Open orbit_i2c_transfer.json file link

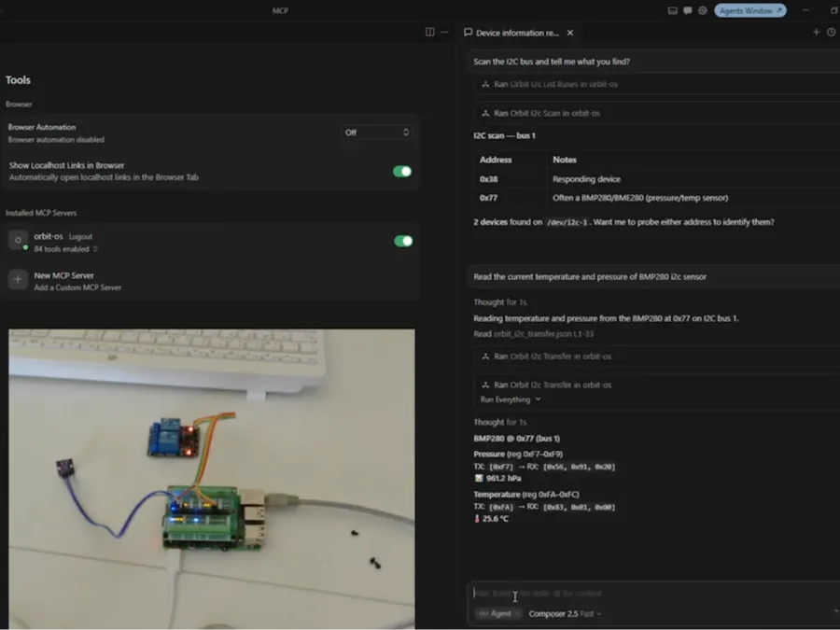544,334
